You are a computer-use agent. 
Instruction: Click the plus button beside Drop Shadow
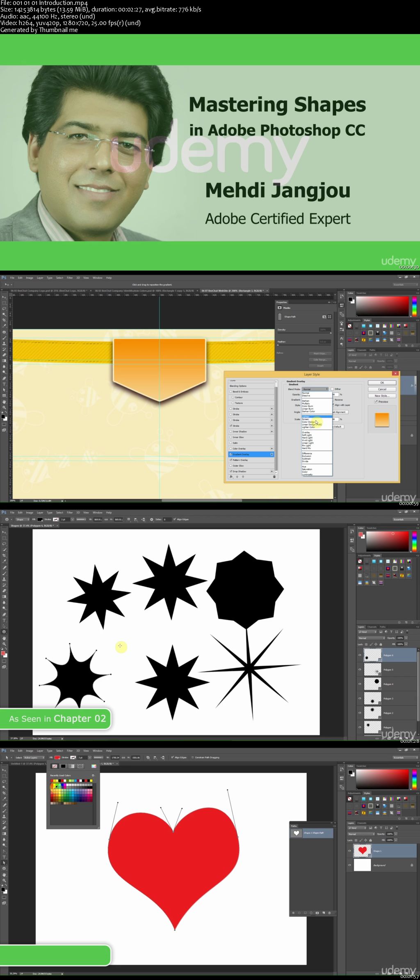coord(272,471)
